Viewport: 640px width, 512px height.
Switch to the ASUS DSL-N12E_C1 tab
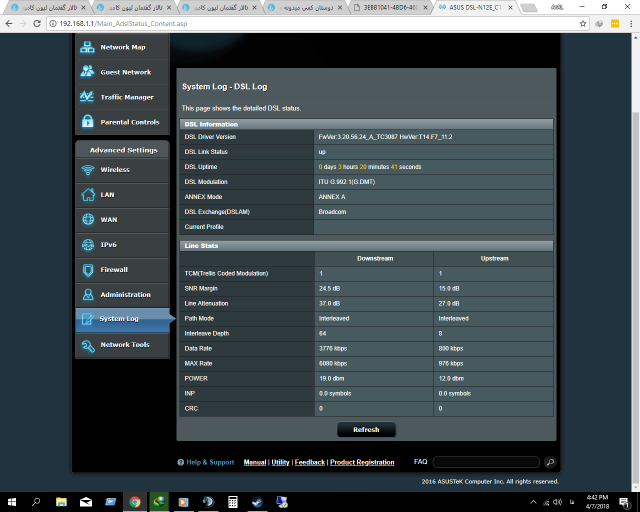coord(476,7)
